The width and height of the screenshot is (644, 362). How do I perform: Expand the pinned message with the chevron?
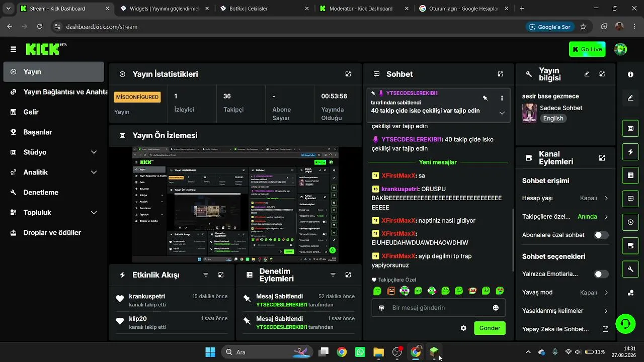point(502,113)
